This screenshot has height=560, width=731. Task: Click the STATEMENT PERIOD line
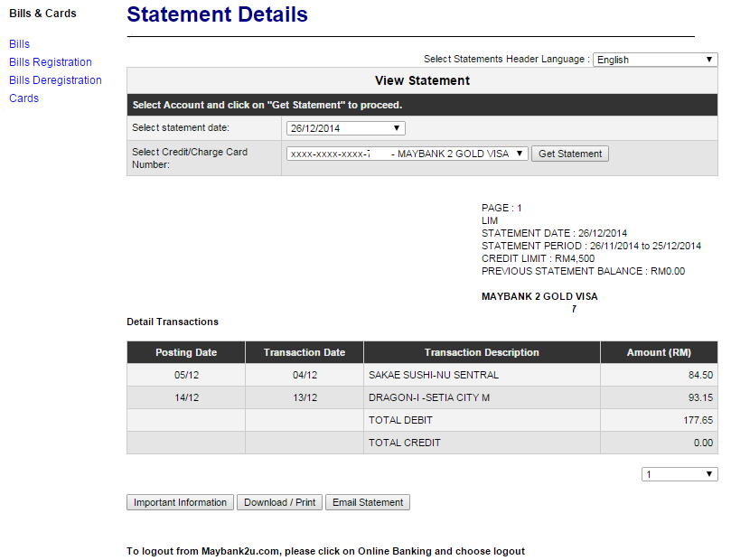[591, 246]
